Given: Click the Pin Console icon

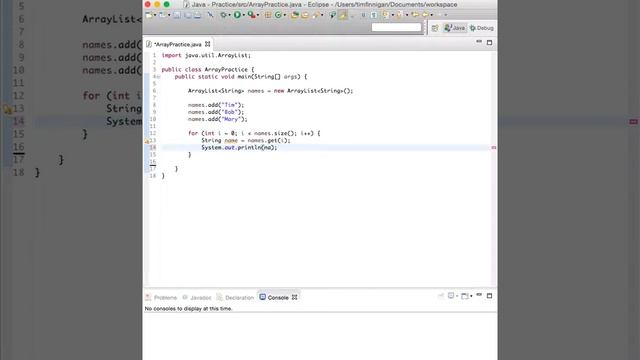Looking at the screenshot, I should tap(440, 296).
